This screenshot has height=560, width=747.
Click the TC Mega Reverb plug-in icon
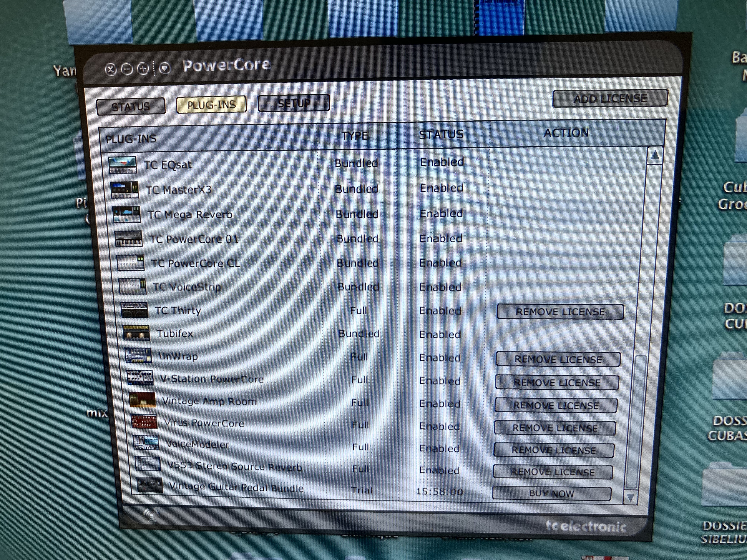126,214
